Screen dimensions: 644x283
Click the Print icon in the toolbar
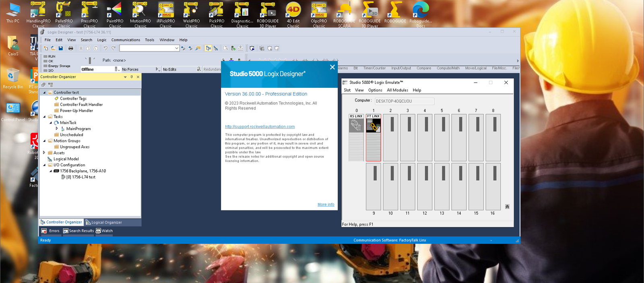click(71, 48)
